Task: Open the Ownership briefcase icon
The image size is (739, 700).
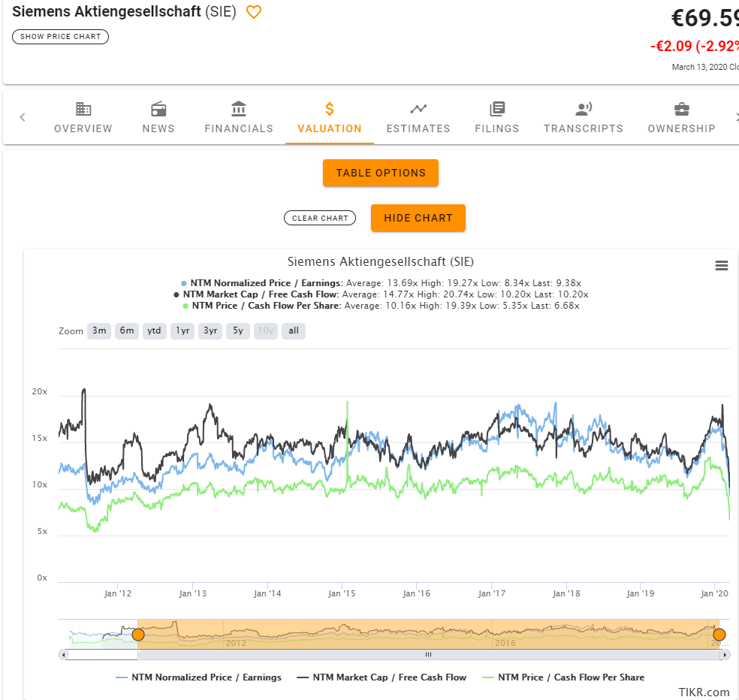Action: point(680,107)
